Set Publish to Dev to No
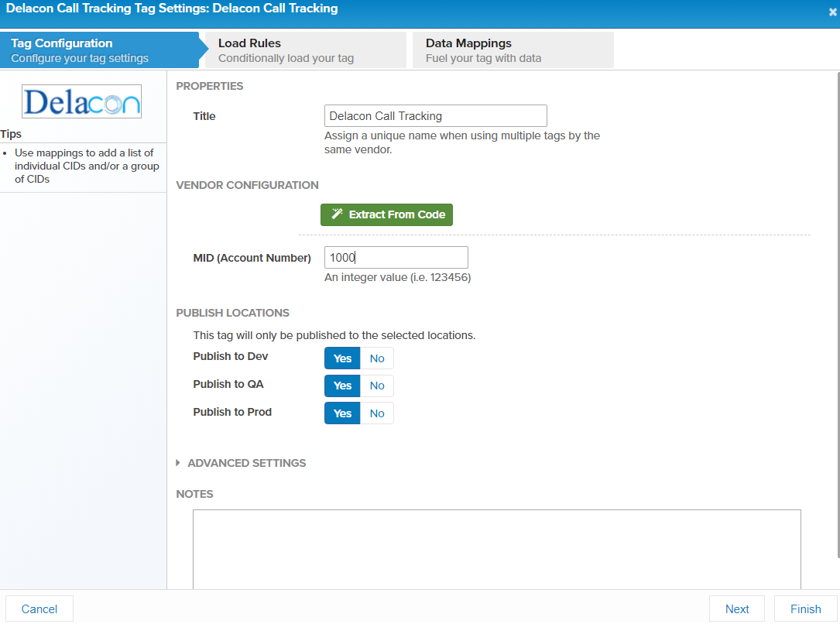This screenshot has height=624, width=840. coord(377,358)
